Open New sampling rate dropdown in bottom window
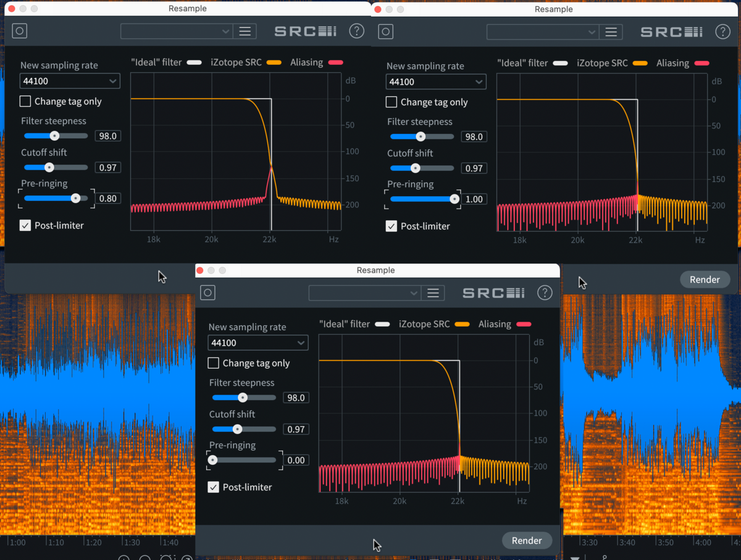The image size is (741, 560). [x=258, y=343]
